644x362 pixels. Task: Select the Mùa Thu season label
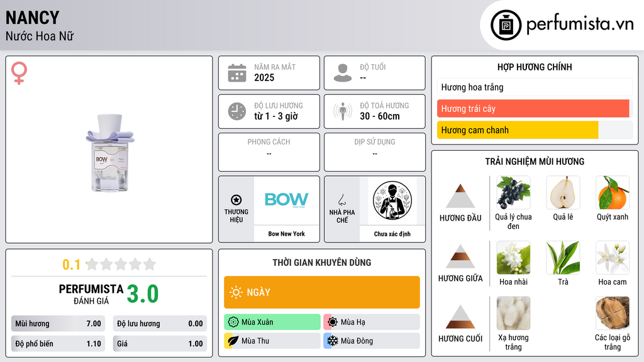(255, 341)
